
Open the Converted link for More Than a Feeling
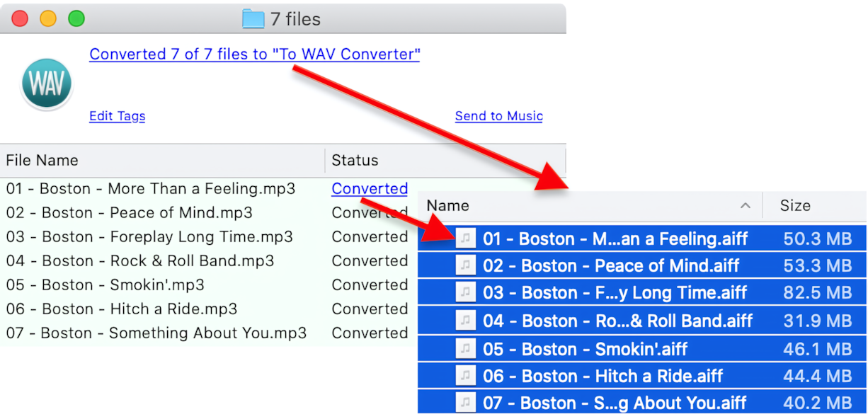pyautogui.click(x=370, y=188)
